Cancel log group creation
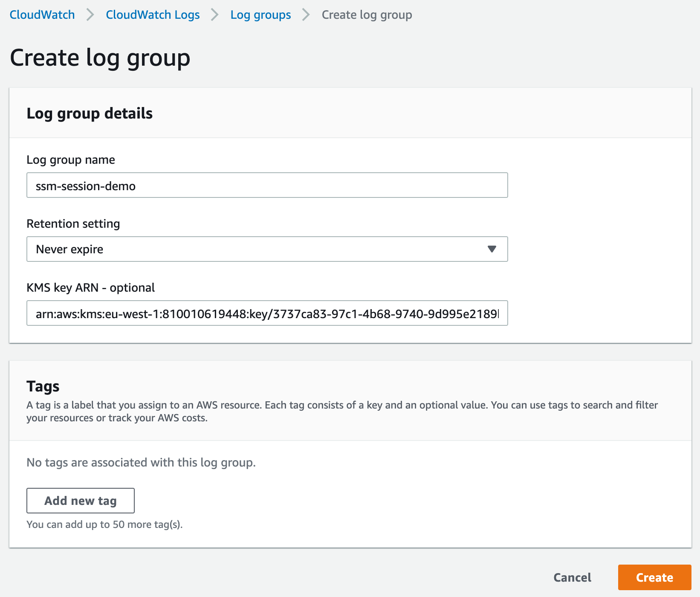 [572, 577]
